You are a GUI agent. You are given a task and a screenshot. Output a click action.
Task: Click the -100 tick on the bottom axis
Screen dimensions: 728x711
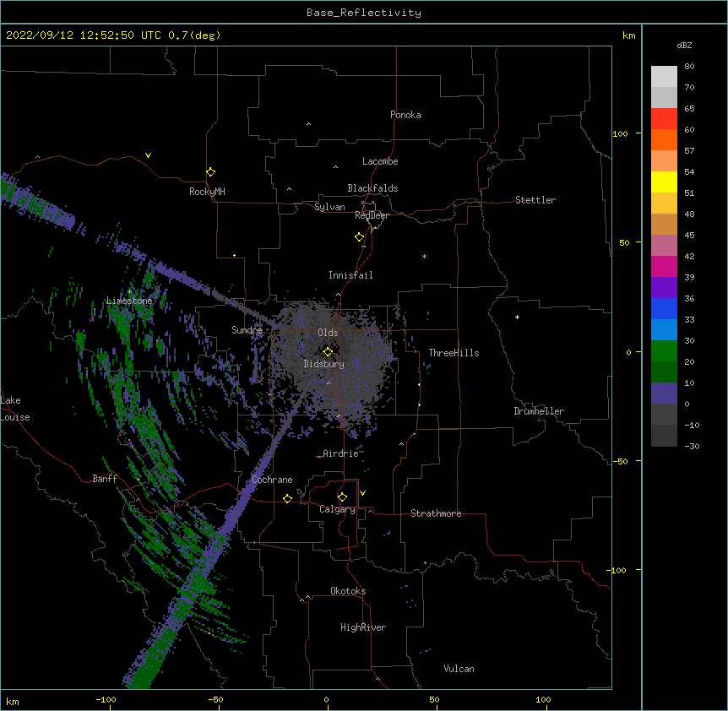click(x=106, y=699)
